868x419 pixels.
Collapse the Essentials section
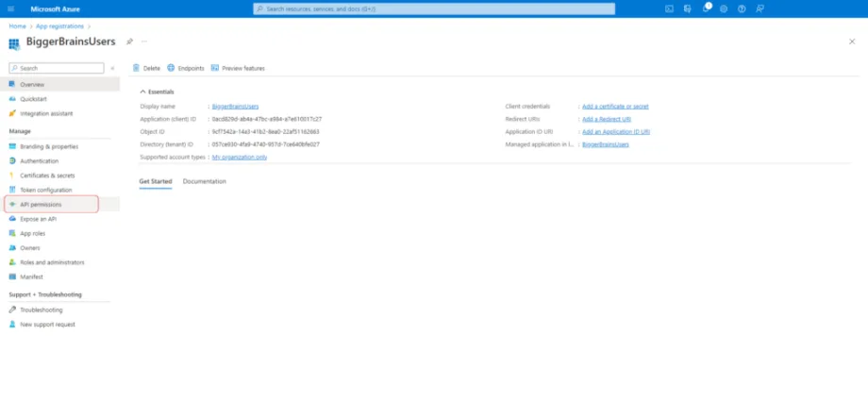pos(142,92)
